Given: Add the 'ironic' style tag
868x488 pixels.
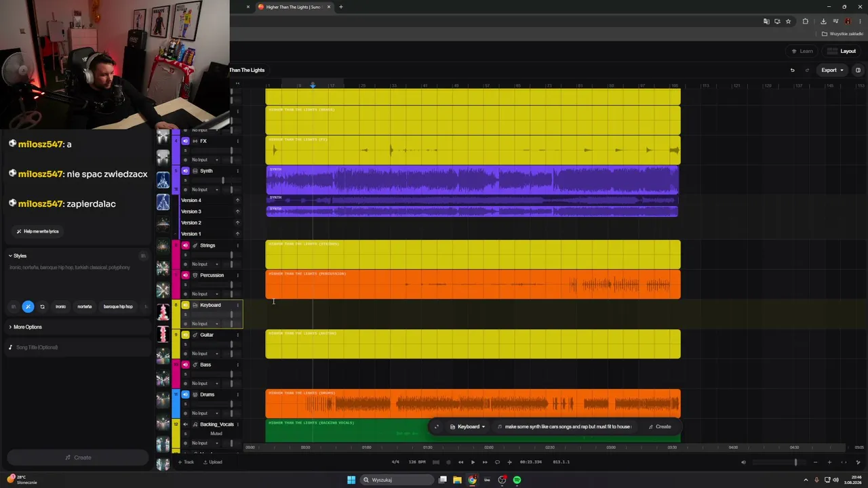Looking at the screenshot, I should [x=60, y=306].
